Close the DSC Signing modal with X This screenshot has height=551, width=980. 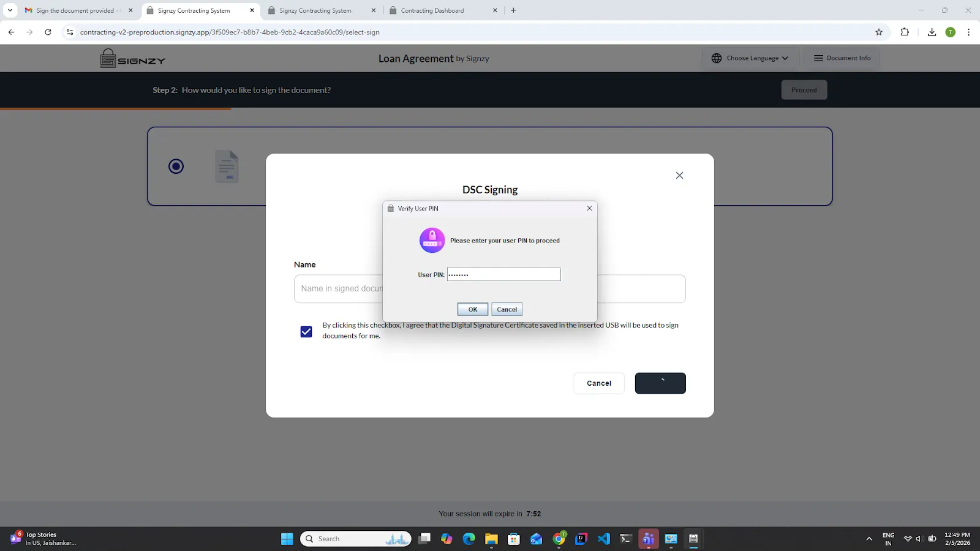click(679, 175)
